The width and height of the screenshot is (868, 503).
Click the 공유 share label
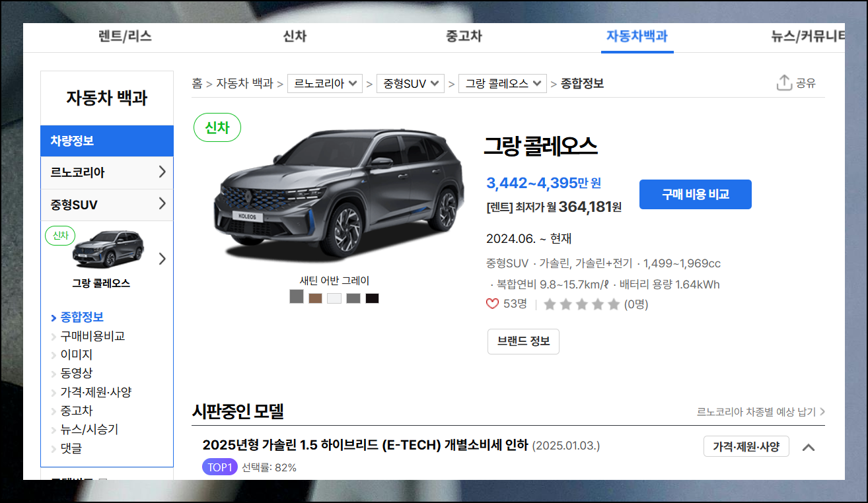coord(806,83)
